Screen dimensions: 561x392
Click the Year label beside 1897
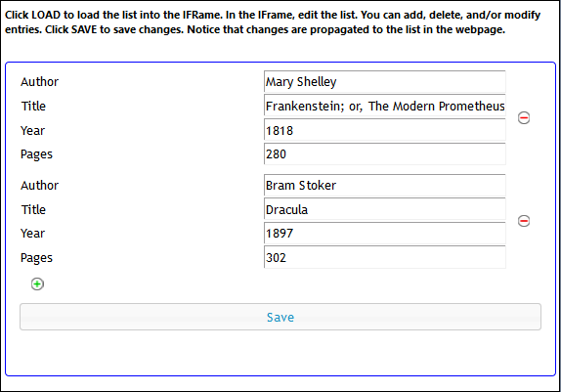[32, 233]
